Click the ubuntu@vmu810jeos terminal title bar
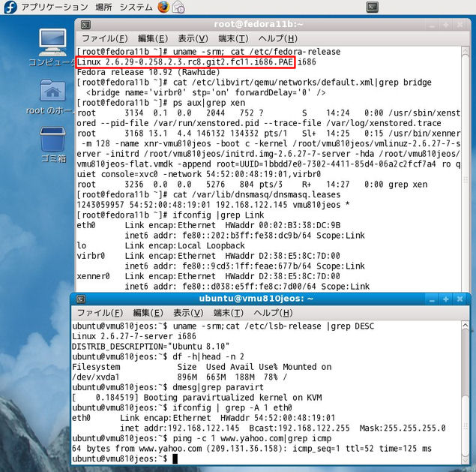Viewport: 476px width, 472px height. 256,299
